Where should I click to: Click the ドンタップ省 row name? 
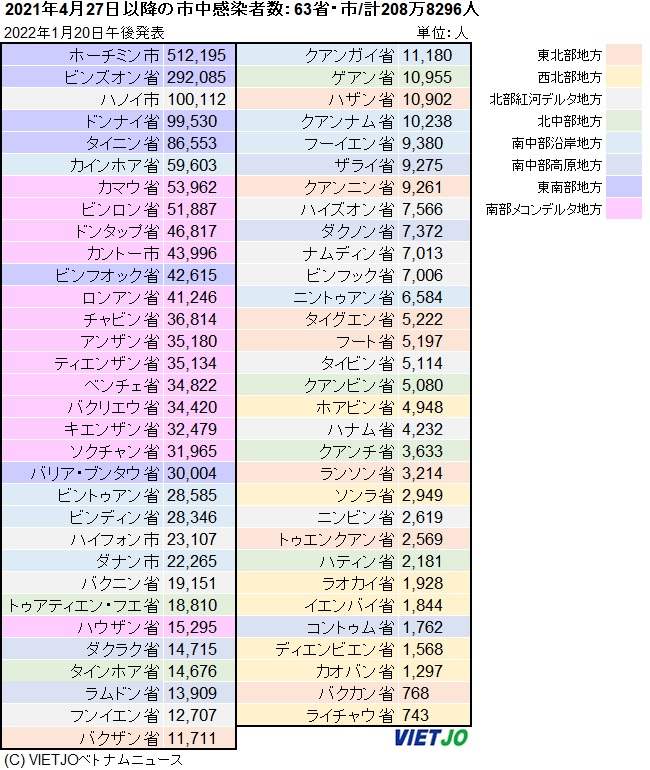[117, 231]
